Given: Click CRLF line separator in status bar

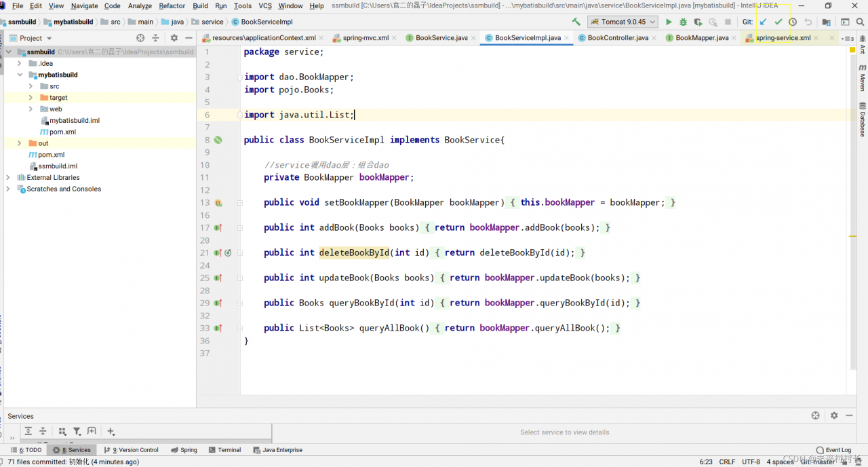Looking at the screenshot, I should (x=727, y=462).
